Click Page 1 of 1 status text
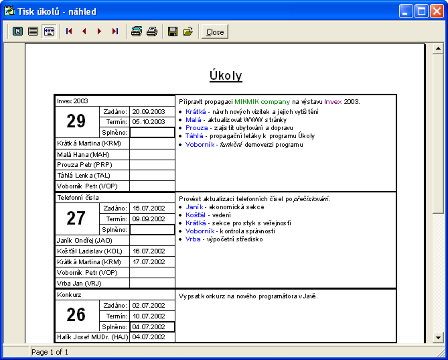448x360 pixels. (x=50, y=352)
